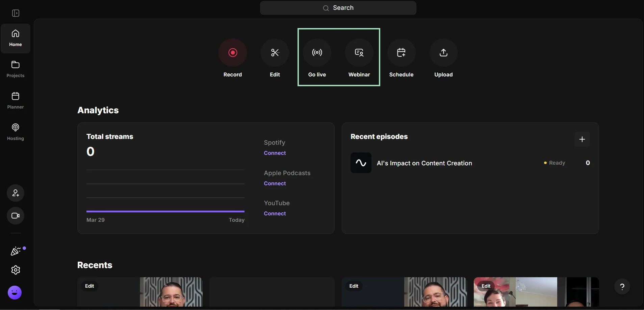The width and height of the screenshot is (644, 310).
Task: Click the Upload icon
Action: (x=443, y=52)
